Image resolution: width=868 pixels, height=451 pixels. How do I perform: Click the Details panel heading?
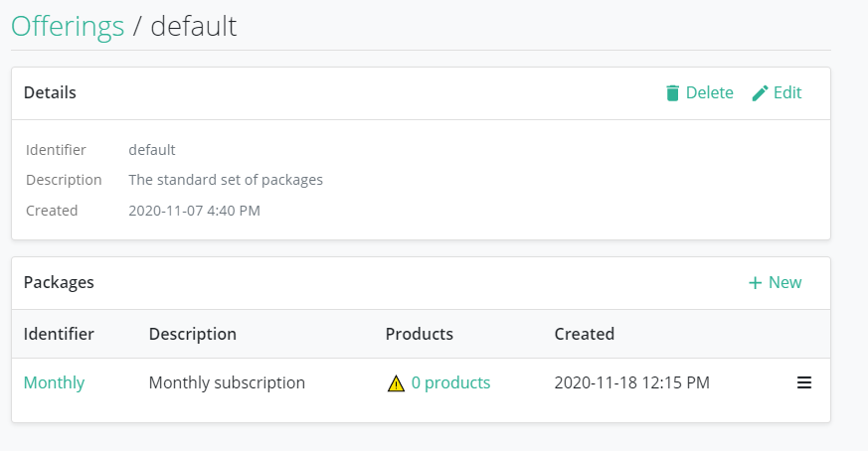point(50,92)
